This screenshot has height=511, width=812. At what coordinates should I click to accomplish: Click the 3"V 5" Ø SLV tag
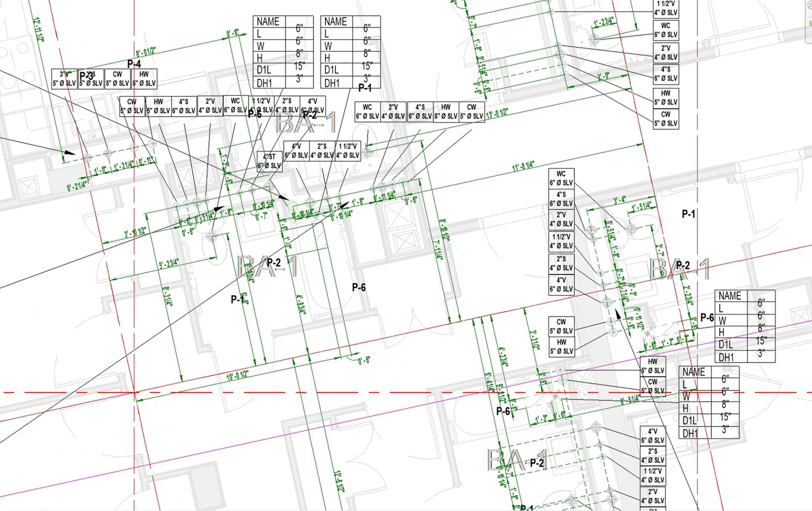tap(64, 79)
